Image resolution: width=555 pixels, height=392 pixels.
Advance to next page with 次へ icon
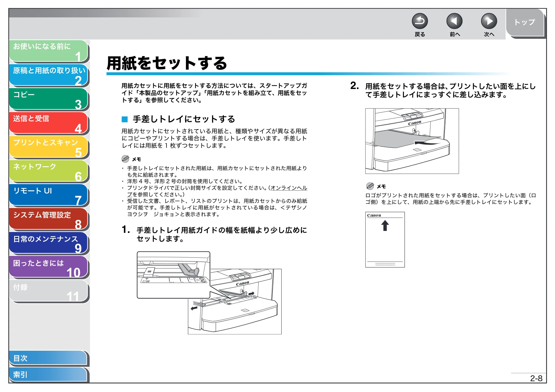tap(489, 21)
